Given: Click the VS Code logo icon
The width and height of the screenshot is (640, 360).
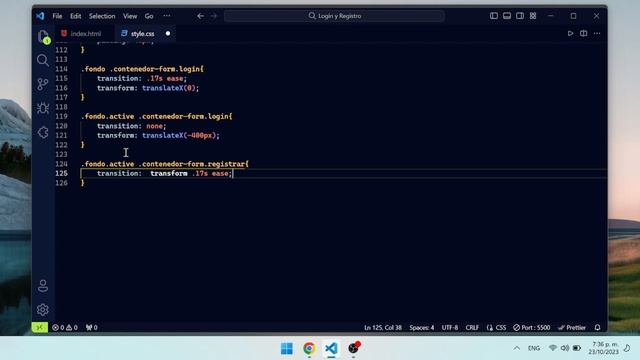Looking at the screenshot, I should (x=40, y=16).
